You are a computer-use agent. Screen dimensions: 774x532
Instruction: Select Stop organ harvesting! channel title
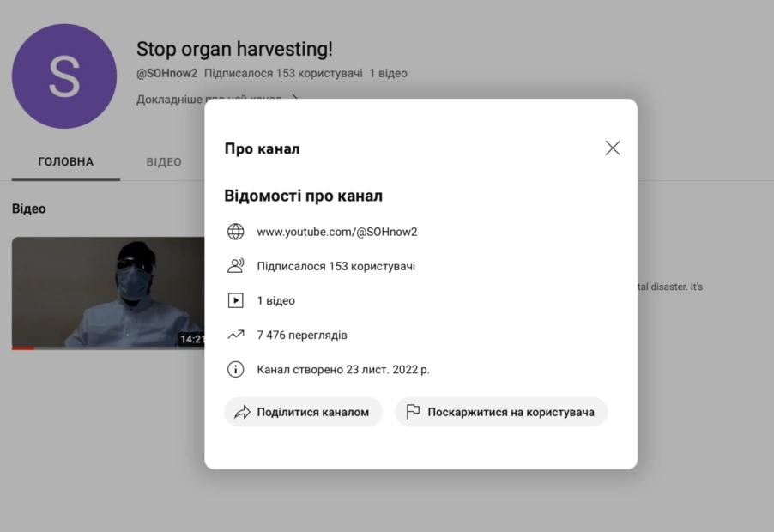234,49
